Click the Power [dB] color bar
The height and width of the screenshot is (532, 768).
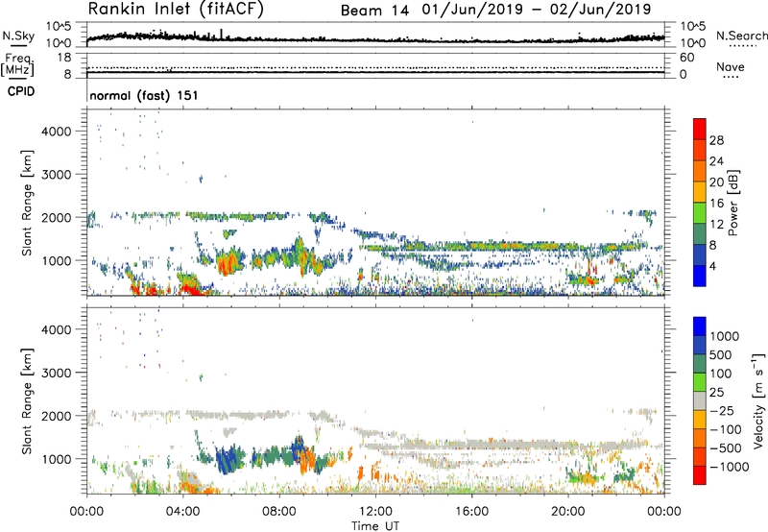click(700, 202)
